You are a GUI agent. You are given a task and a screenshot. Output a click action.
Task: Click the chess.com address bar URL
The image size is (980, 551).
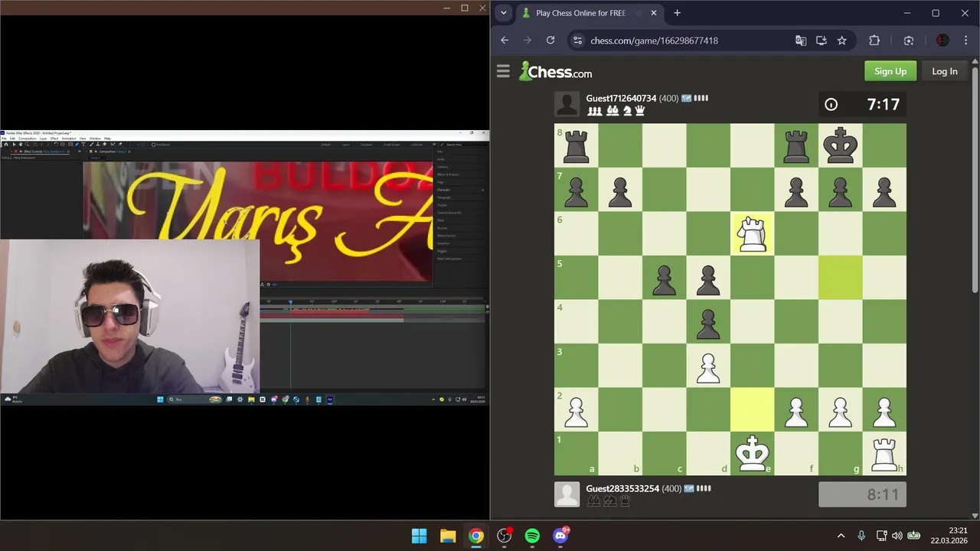point(654,41)
